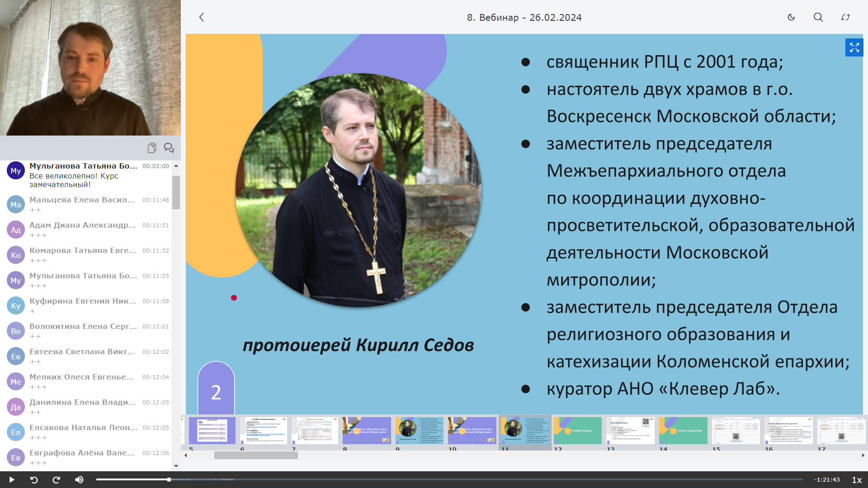
Task: Toggle dark mode with the moon icon
Action: (x=791, y=17)
